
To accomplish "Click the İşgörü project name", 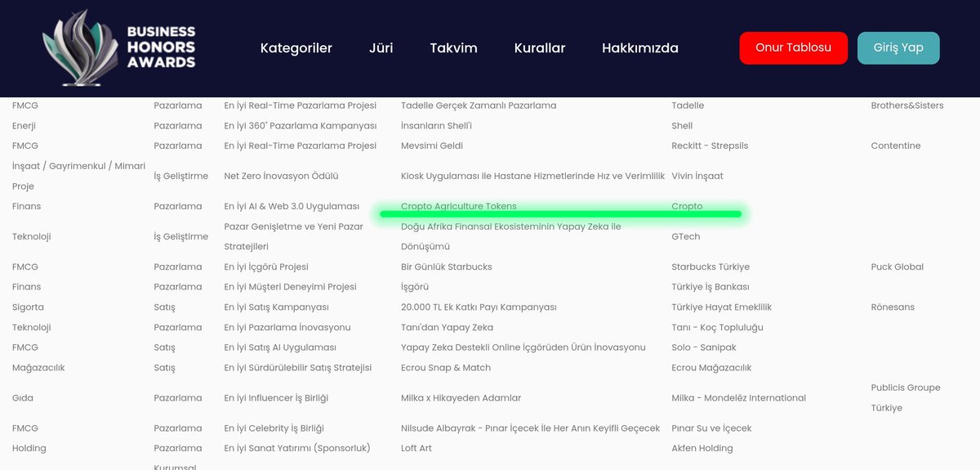I will 415,287.
